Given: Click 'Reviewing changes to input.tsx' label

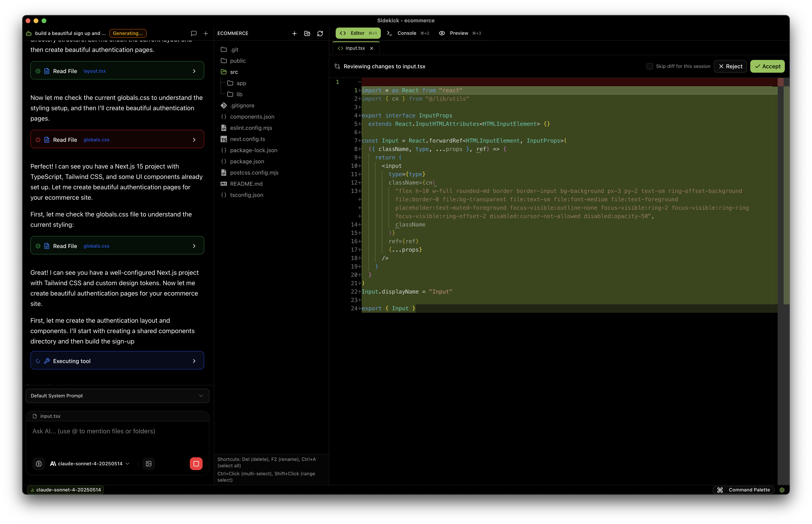Looking at the screenshot, I should tap(384, 66).
